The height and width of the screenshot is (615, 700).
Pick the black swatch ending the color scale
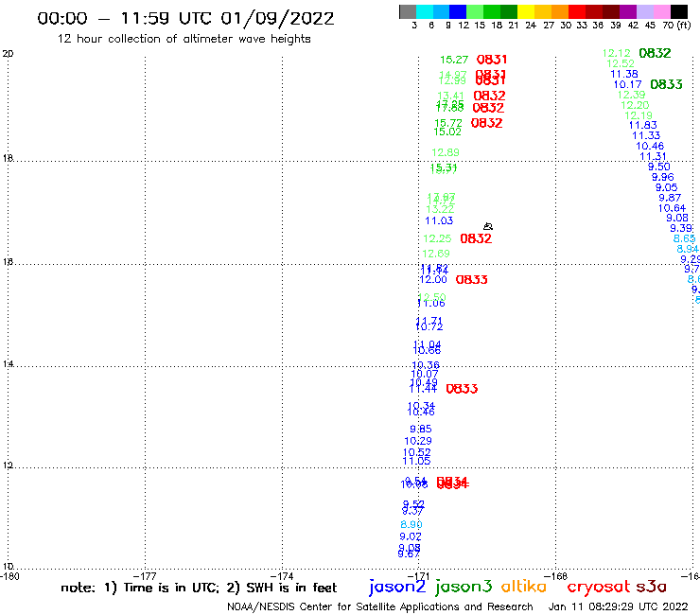click(678, 11)
